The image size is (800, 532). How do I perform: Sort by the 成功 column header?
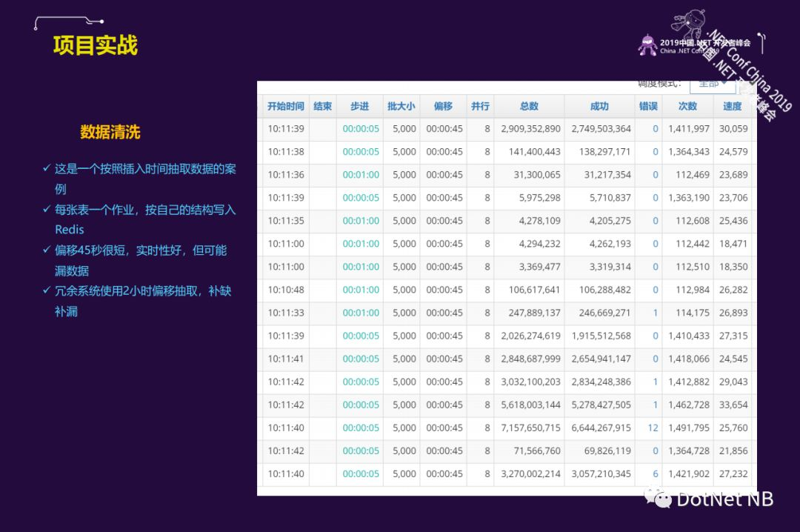pyautogui.click(x=599, y=106)
